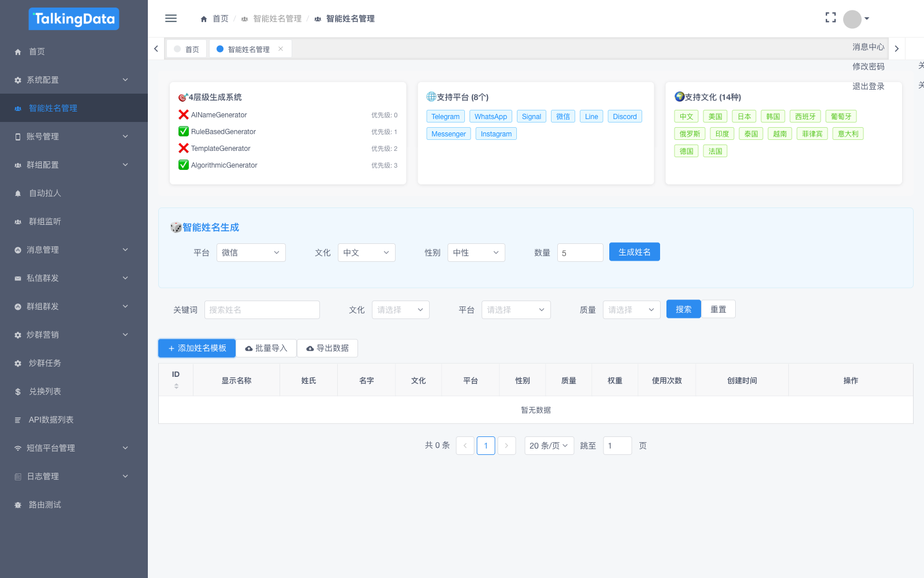Click the home icon in breadcrumb

pos(204,19)
